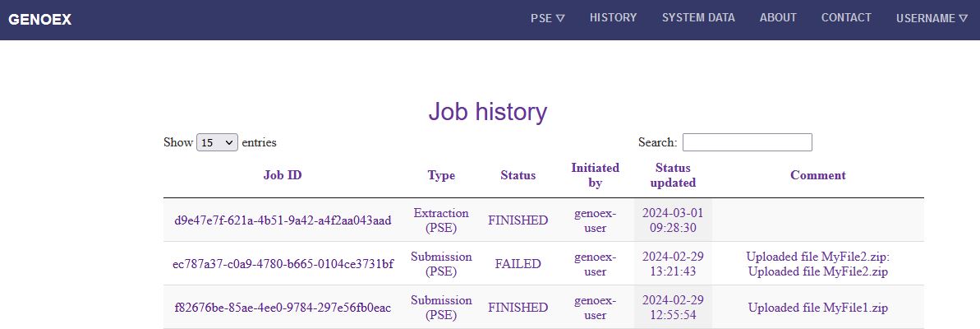Expand the PSE dropdown menu

click(547, 18)
